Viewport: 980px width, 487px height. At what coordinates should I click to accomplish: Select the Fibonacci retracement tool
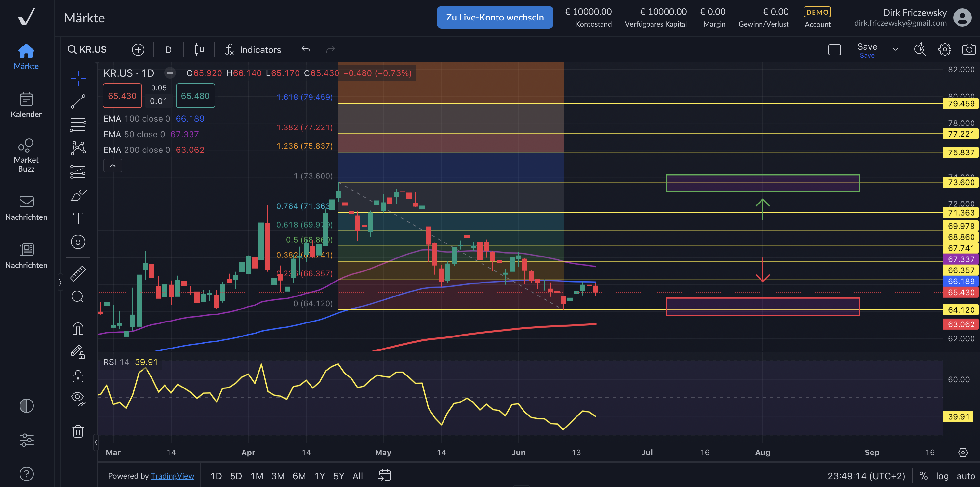(78, 125)
